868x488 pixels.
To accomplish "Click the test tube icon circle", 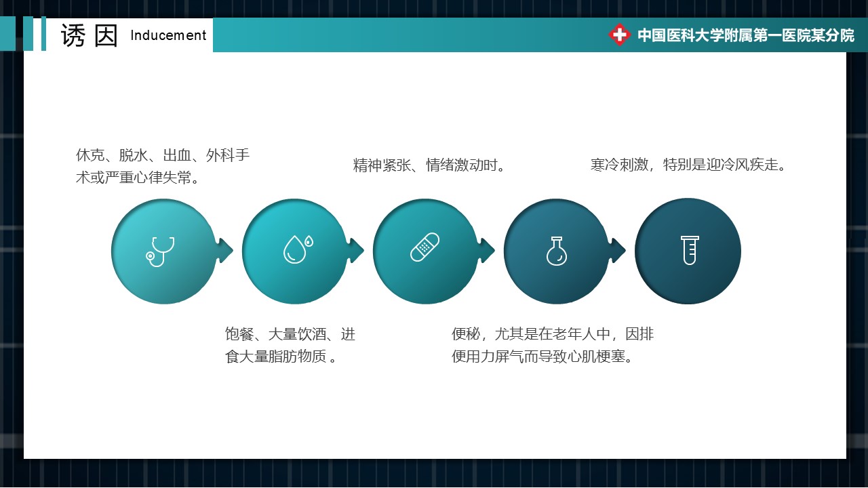I will pyautogui.click(x=688, y=251).
